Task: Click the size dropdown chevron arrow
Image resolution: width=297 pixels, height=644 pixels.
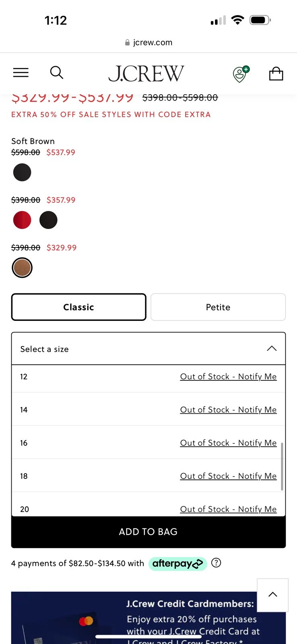Action: pyautogui.click(x=272, y=349)
